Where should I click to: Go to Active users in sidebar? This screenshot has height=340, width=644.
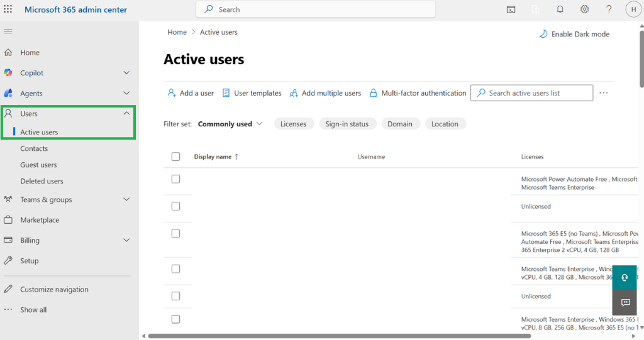click(39, 132)
